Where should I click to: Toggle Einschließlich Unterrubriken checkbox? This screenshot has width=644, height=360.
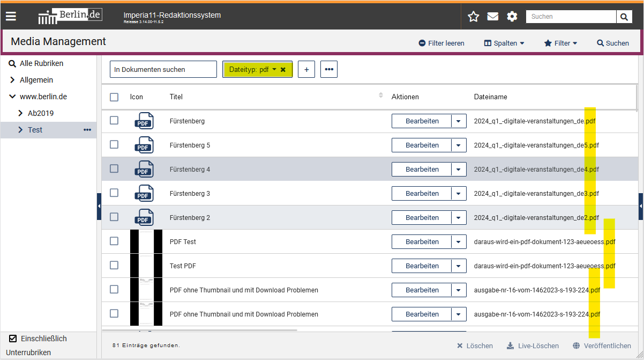click(13, 339)
